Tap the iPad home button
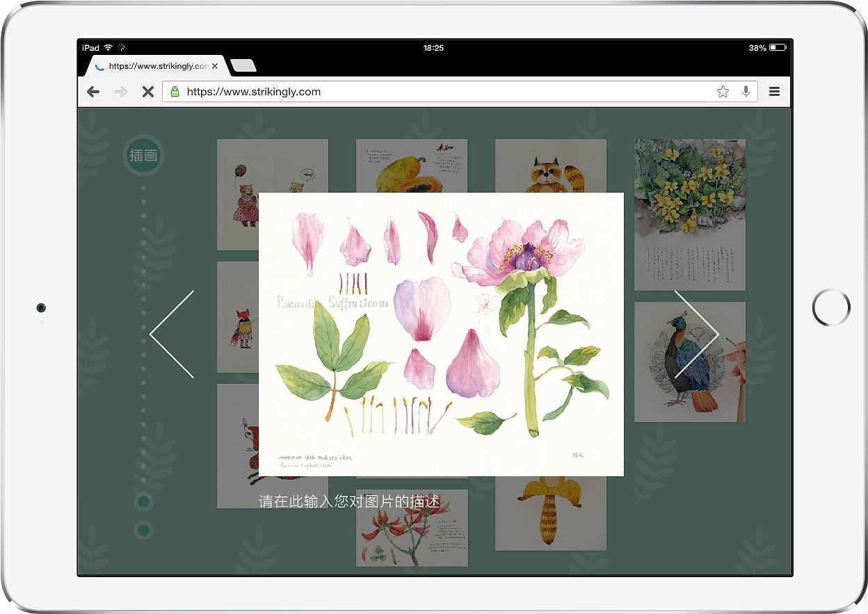This screenshot has height=614, width=868. point(831,307)
